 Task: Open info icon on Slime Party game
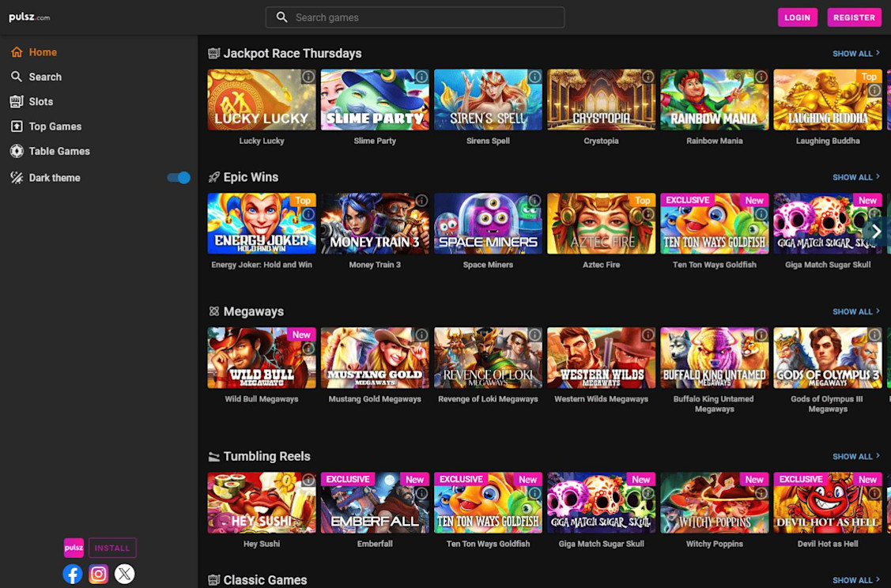pos(421,77)
